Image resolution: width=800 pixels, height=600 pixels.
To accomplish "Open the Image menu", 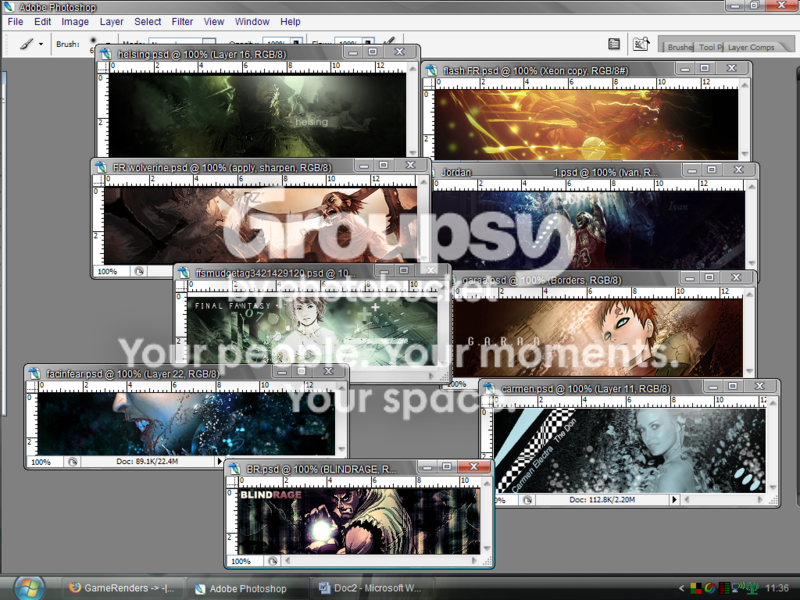I will point(75,21).
